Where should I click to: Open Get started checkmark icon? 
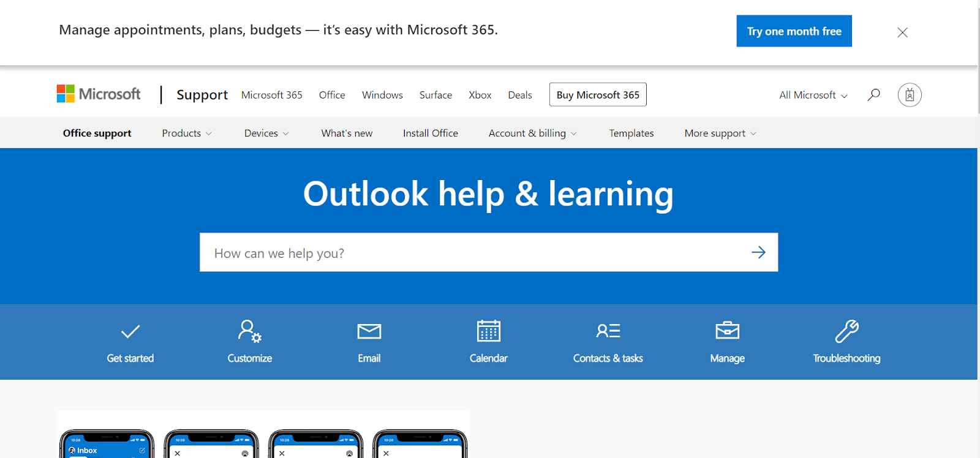[x=130, y=331]
